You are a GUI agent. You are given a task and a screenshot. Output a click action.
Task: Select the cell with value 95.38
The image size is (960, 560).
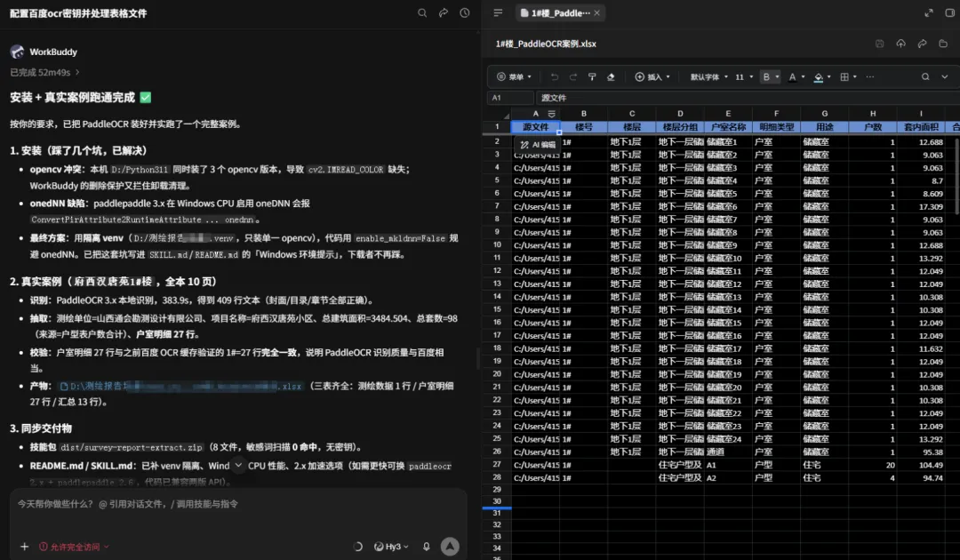point(921,452)
